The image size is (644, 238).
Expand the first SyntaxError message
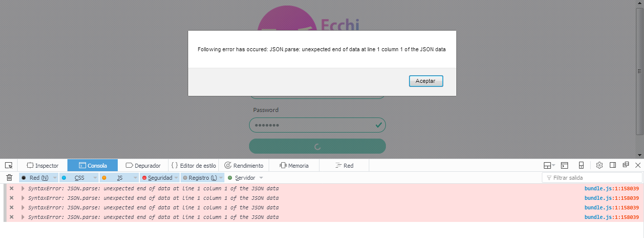click(23, 188)
